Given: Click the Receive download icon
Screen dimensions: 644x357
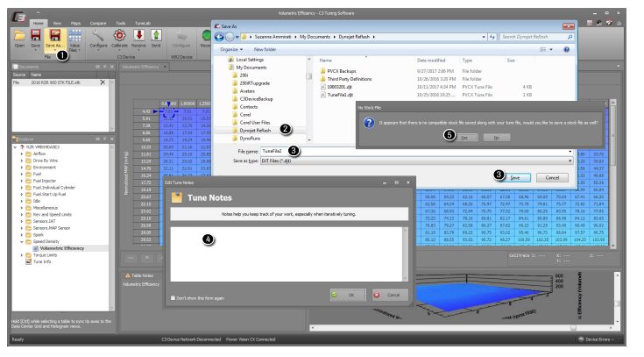Looking at the screenshot, I should [139, 37].
